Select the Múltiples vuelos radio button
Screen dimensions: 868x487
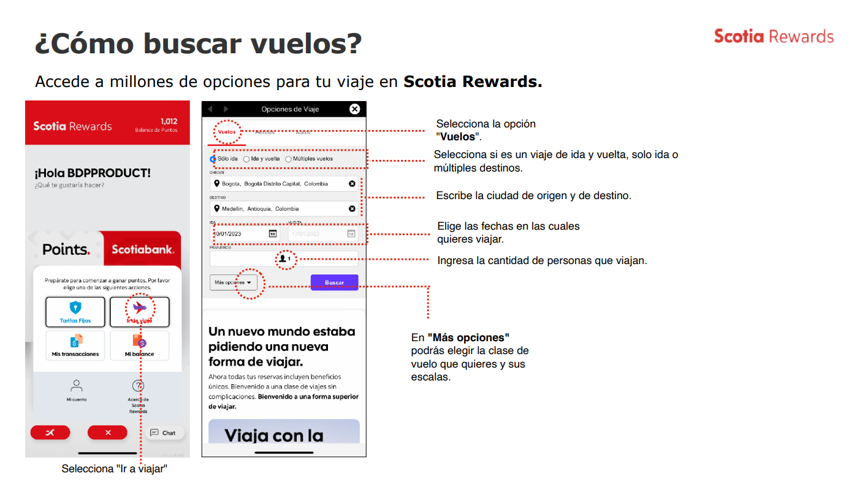tap(288, 159)
